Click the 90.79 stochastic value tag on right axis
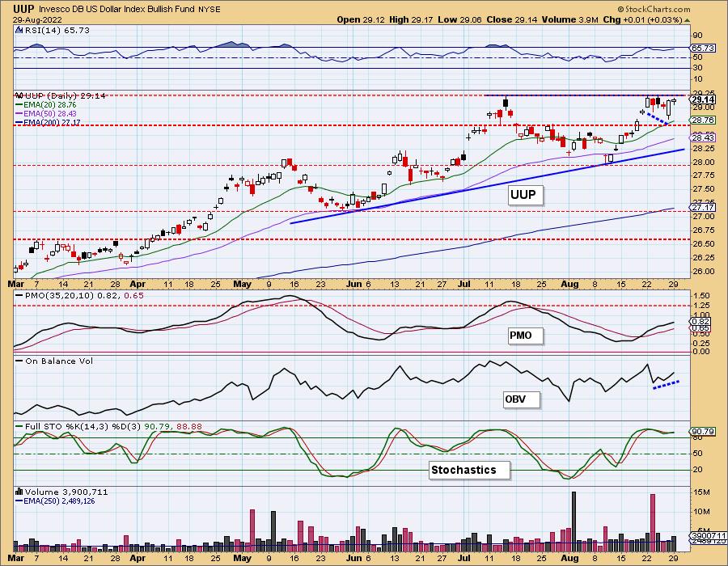This screenshot has width=728, height=566. point(703,432)
